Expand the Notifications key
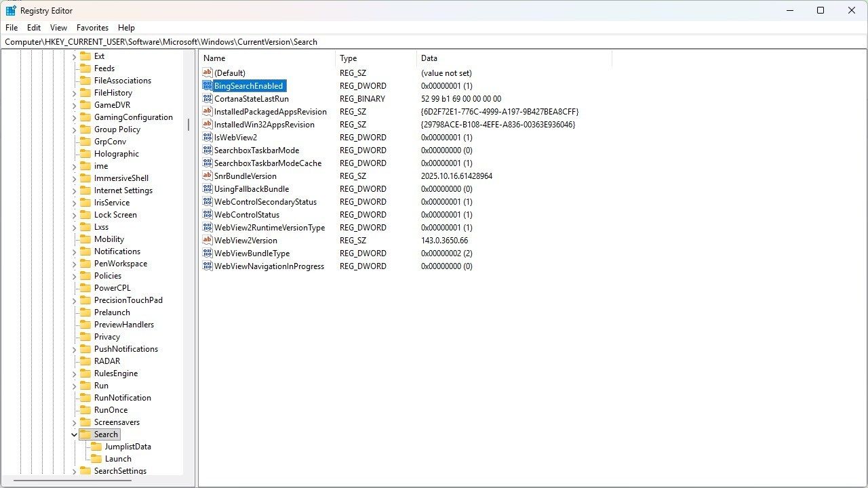The height and width of the screenshot is (488, 868). coord(74,251)
